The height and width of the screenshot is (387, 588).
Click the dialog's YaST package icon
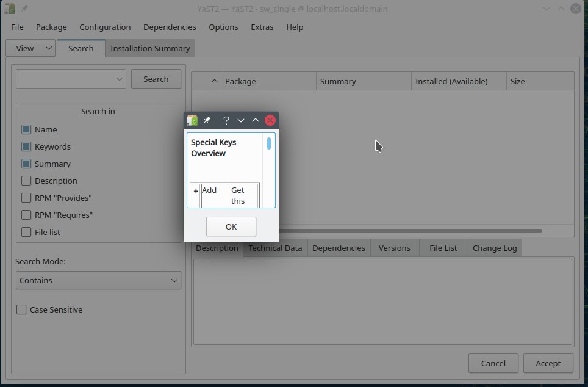coord(192,120)
